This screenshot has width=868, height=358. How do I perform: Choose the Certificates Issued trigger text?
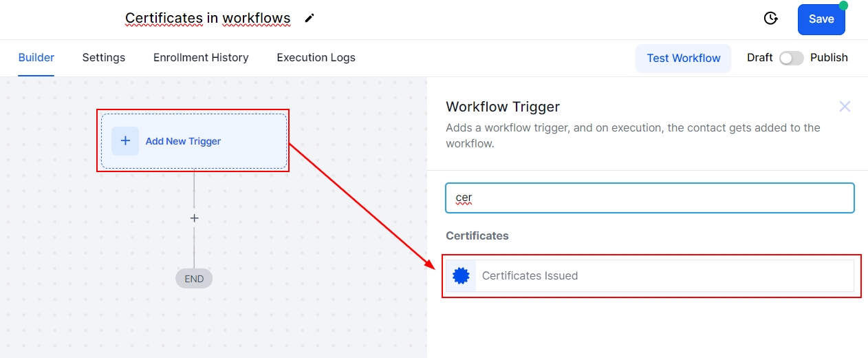point(530,275)
